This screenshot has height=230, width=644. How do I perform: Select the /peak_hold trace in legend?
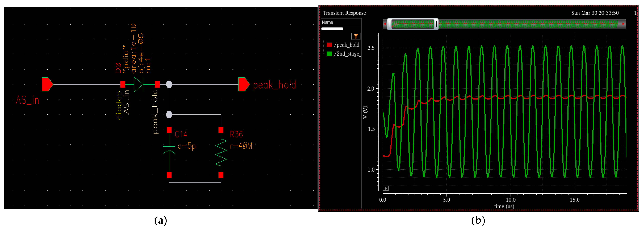(346, 45)
